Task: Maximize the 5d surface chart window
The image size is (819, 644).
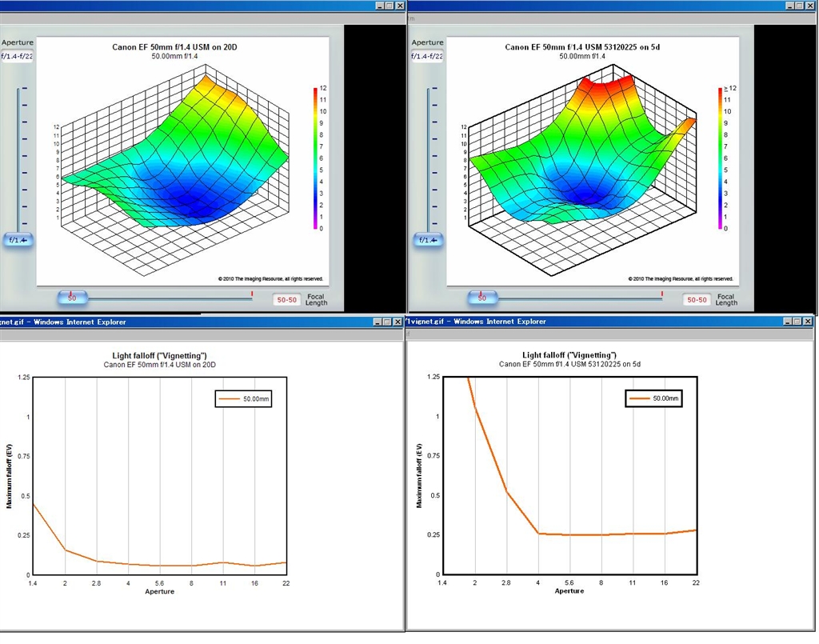Action: (800, 6)
